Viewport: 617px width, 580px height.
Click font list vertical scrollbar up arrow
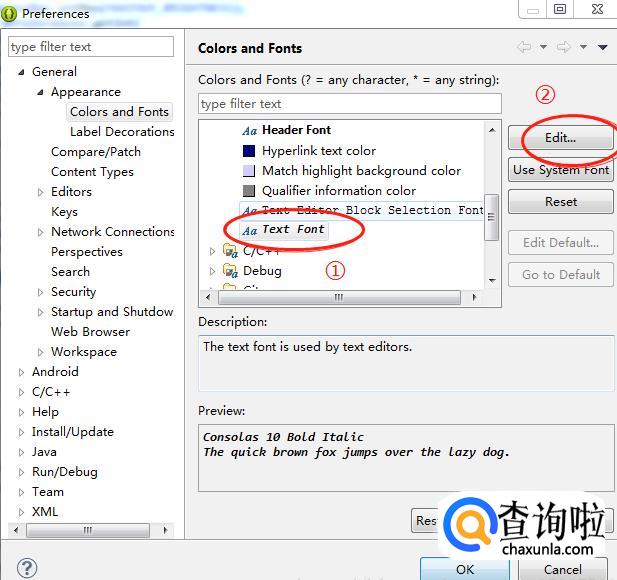[492, 130]
